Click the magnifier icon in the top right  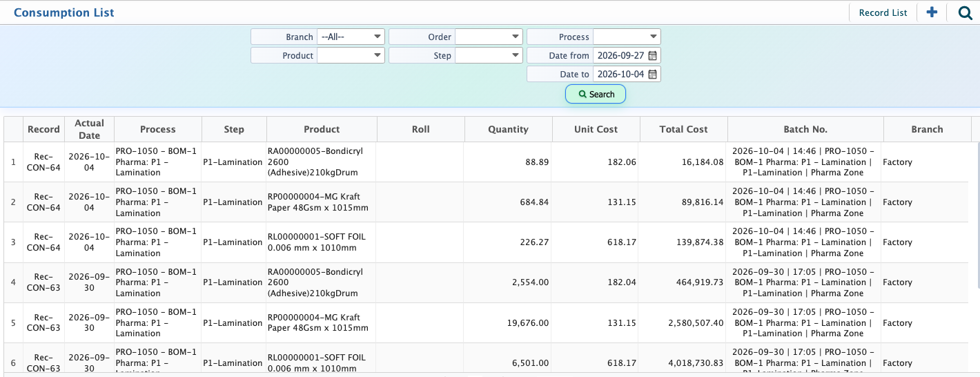[x=965, y=12]
